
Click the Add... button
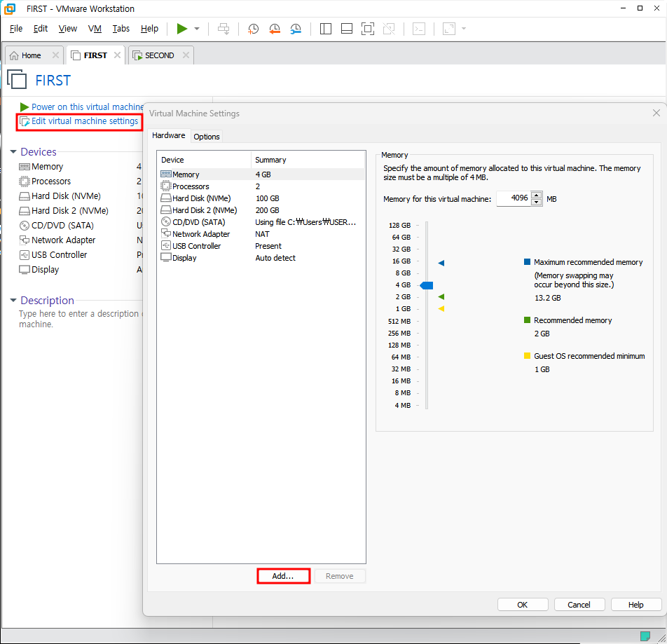(x=283, y=576)
